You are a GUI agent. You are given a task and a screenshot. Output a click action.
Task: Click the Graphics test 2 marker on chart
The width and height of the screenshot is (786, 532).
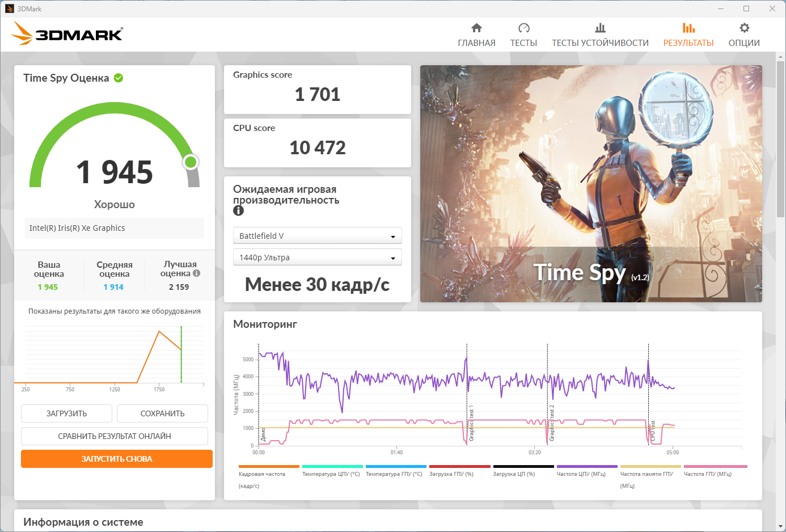tap(552, 424)
